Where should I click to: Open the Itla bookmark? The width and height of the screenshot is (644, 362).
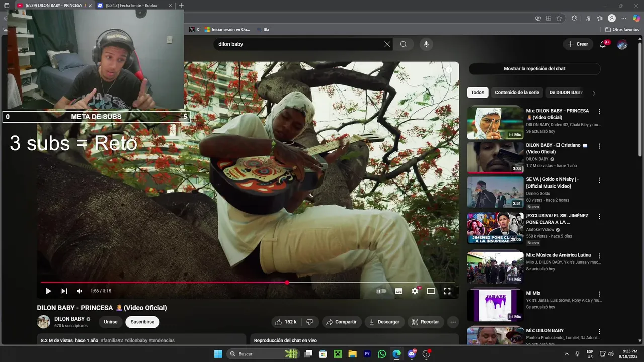click(263, 30)
